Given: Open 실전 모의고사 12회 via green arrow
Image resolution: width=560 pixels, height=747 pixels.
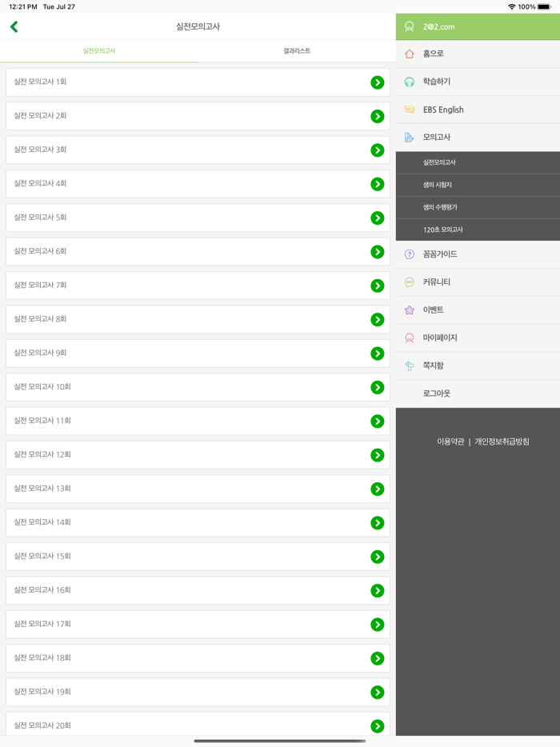Looking at the screenshot, I should coord(378,455).
